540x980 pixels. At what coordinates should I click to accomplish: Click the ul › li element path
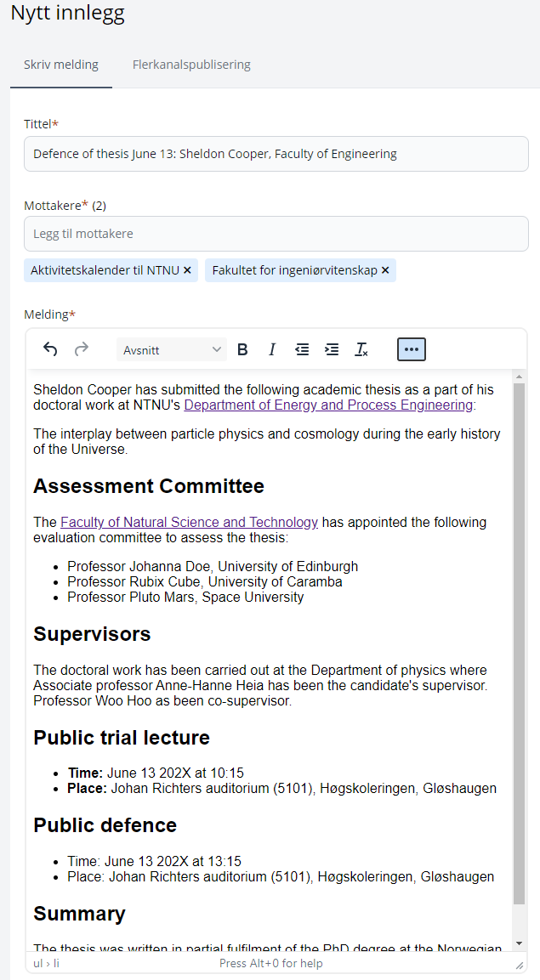point(46,963)
